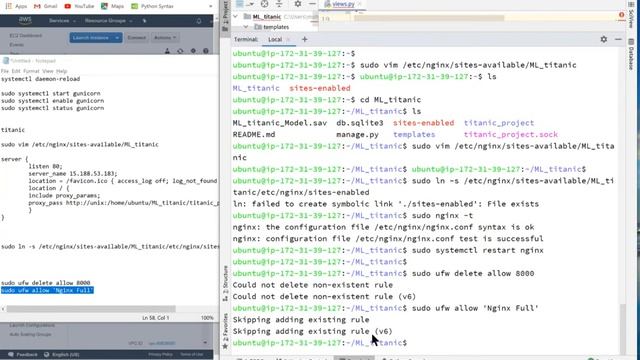Open the SciView side tab

point(631,16)
